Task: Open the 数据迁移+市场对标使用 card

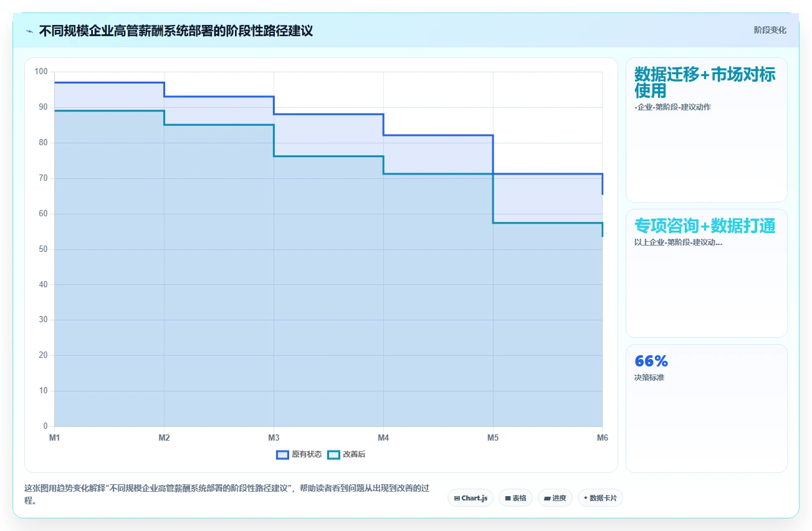Action: click(x=707, y=130)
